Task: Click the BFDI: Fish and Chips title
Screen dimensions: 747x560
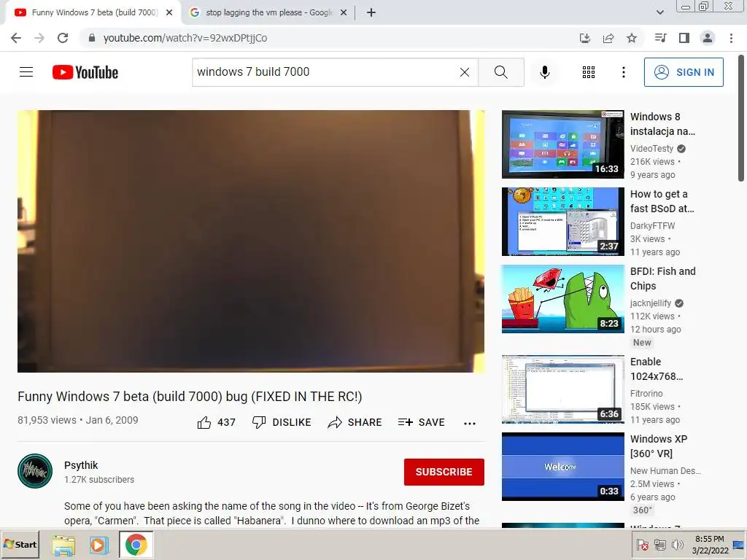Action: click(x=662, y=279)
